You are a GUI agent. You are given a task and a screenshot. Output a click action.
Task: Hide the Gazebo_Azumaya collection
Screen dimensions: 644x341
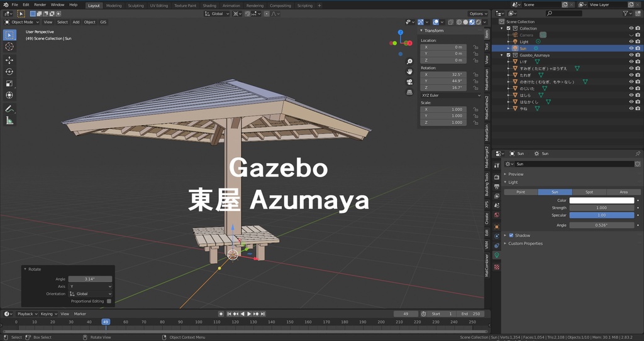coord(631,55)
